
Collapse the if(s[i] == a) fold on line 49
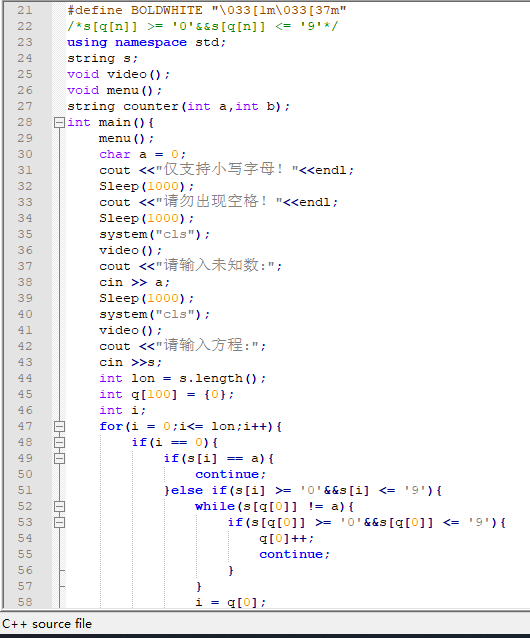coord(59,459)
